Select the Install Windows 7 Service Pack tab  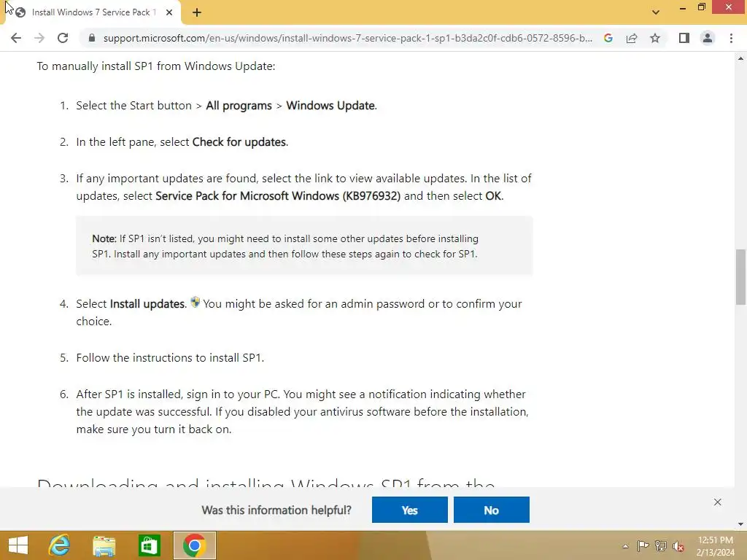[93, 12]
